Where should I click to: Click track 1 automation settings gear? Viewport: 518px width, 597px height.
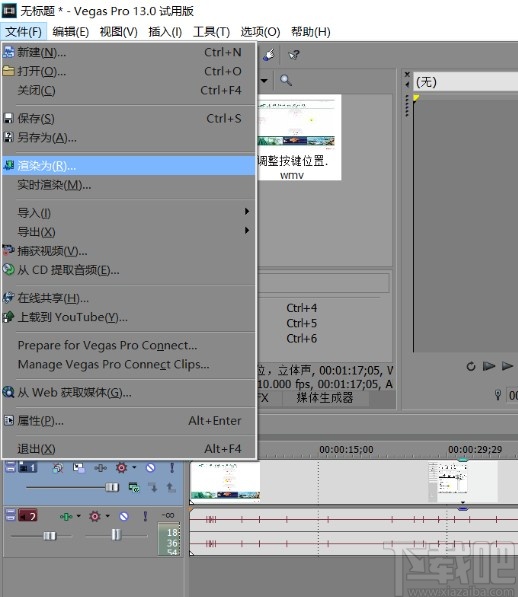pyautogui.click(x=122, y=468)
